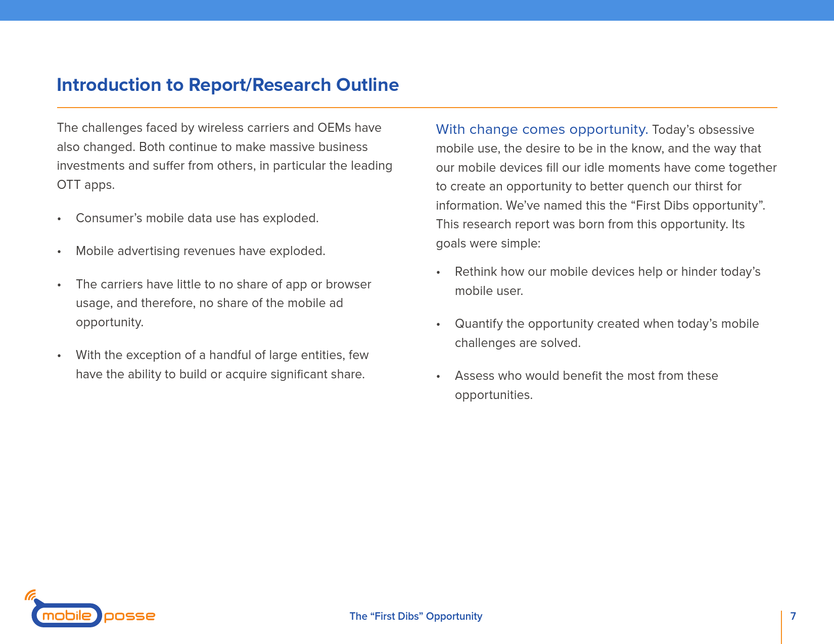Click the bullet starting "With the exception of"
Viewport: 834px width, 644px height.
222,365
